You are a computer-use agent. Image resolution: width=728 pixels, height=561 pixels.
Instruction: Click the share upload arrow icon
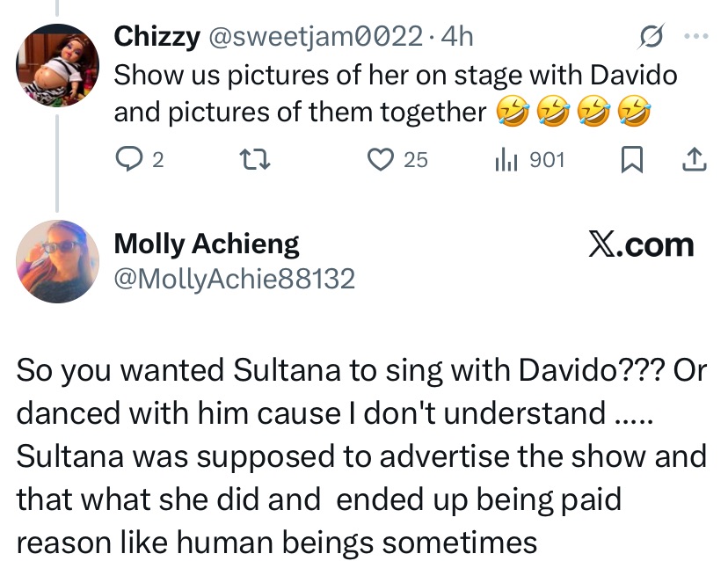pos(694,159)
